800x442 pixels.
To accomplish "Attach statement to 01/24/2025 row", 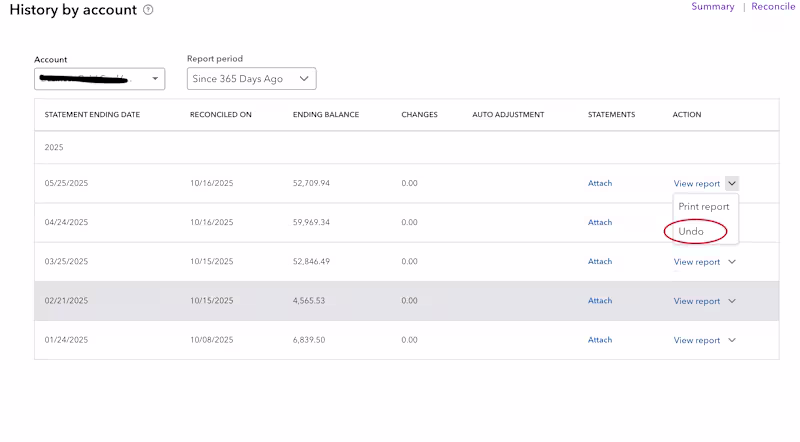I will coord(600,339).
